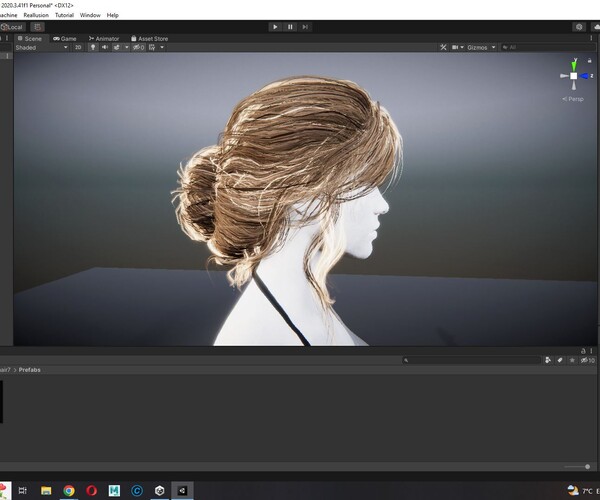This screenshot has height=500, width=600.
Task: Open the Scene view more options menu
Action: tap(591, 39)
